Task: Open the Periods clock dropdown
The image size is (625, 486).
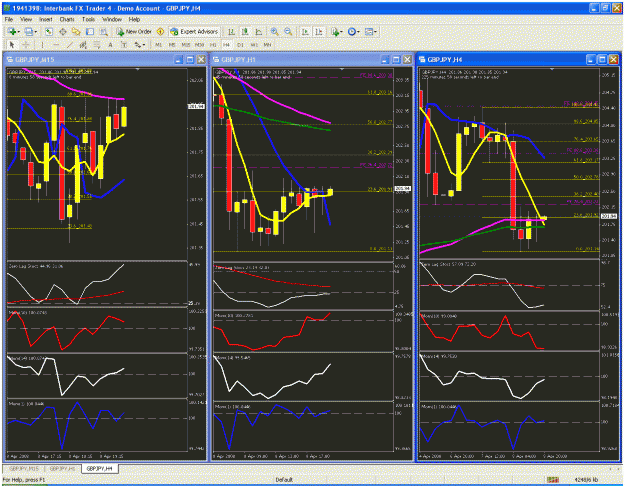Action: point(353,31)
